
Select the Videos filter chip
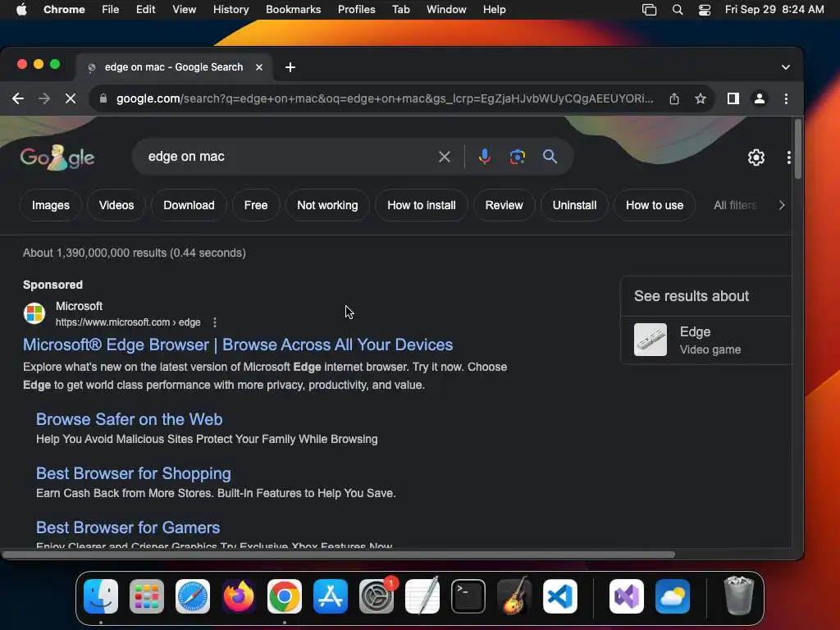116,205
